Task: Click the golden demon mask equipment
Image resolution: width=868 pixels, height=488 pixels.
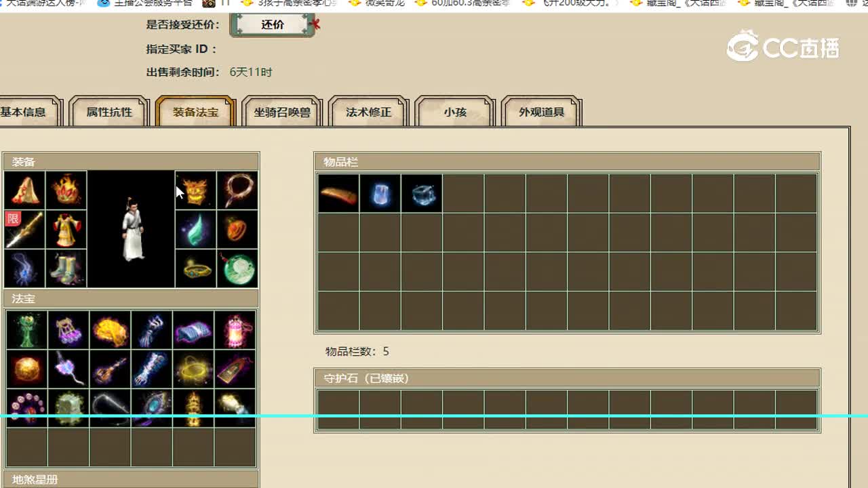Action: pyautogui.click(x=196, y=190)
